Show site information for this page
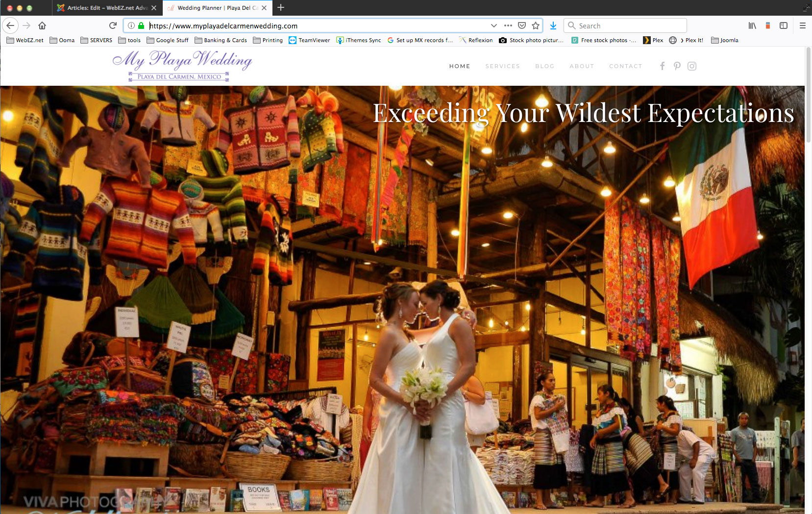812x514 pixels. pos(131,25)
